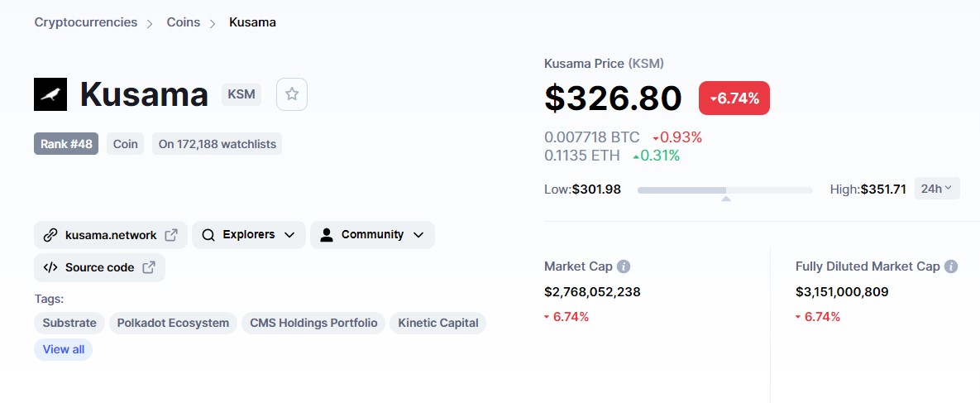980x403 pixels.
Task: Click the Kusama bird logo icon
Action: (50, 94)
